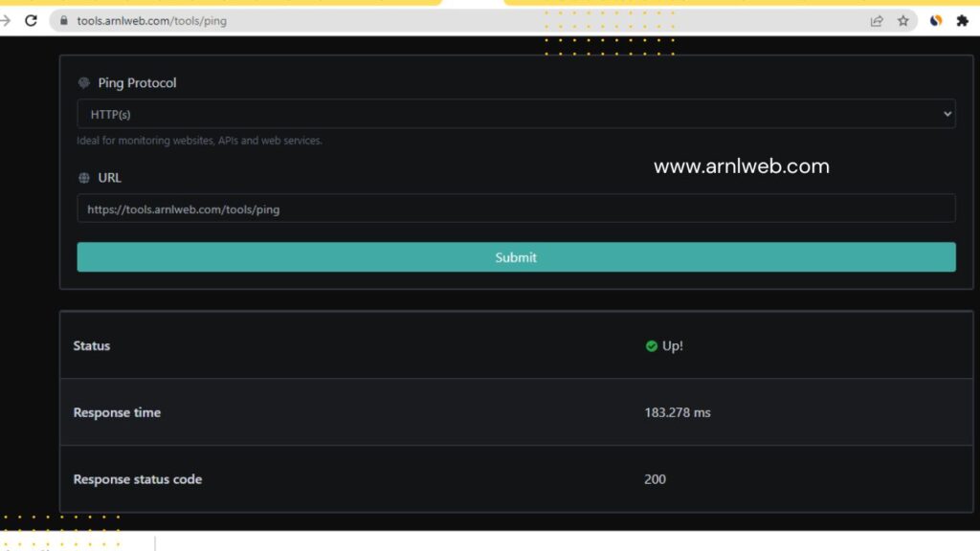Select the Status row label
Image resolution: width=980 pixels, height=551 pixels.
point(91,346)
